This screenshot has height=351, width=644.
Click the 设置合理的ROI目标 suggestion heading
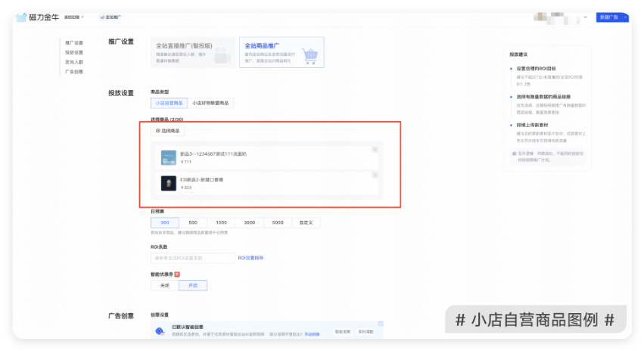coord(536,69)
